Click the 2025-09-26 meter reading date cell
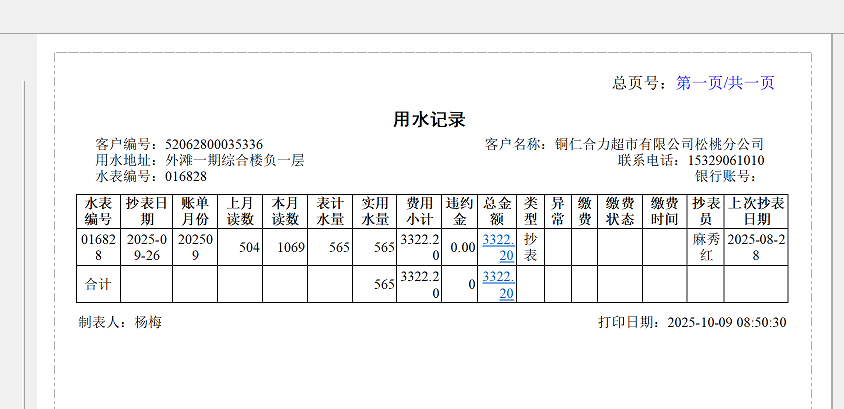This screenshot has height=409, width=844. 146,247
